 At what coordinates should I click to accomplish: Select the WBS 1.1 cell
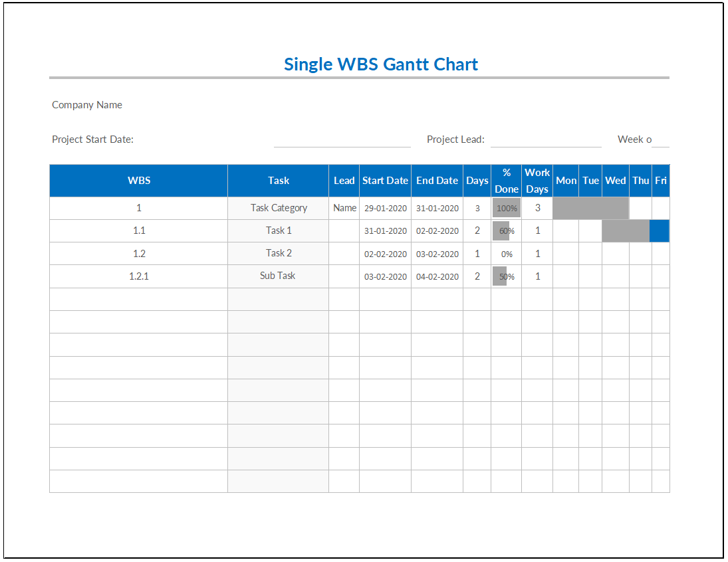[139, 231]
